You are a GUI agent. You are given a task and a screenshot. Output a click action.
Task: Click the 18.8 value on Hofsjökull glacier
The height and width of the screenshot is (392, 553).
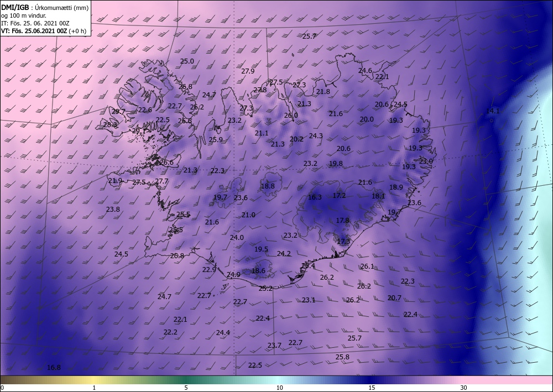(268, 186)
